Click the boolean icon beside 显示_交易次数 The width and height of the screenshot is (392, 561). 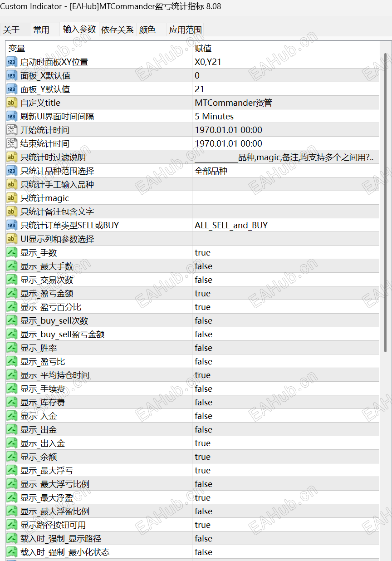[x=12, y=280]
